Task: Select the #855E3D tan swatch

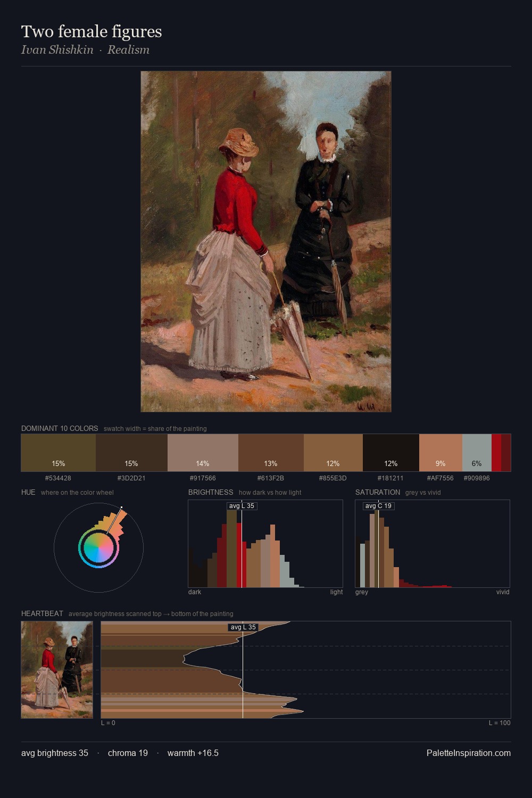Action: point(333,453)
